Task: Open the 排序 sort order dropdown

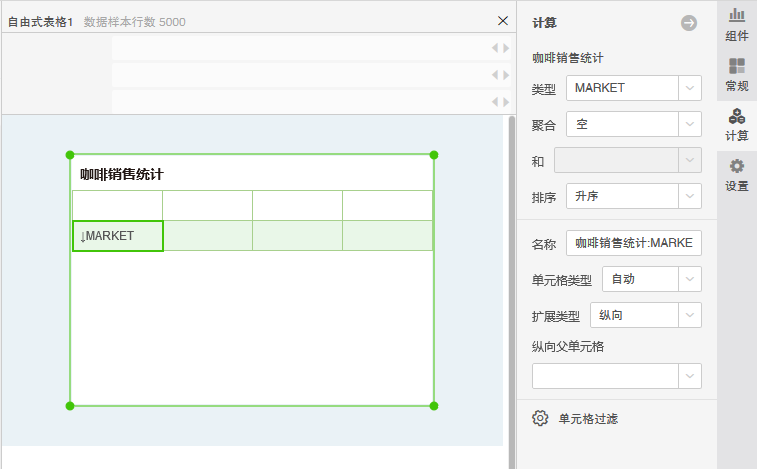Action: pos(690,196)
